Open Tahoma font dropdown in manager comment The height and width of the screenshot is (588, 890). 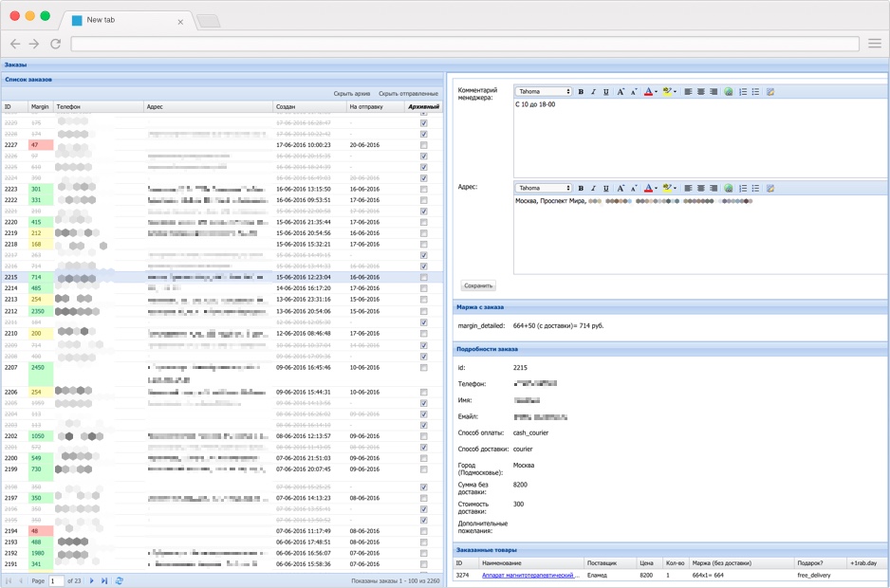(x=544, y=92)
